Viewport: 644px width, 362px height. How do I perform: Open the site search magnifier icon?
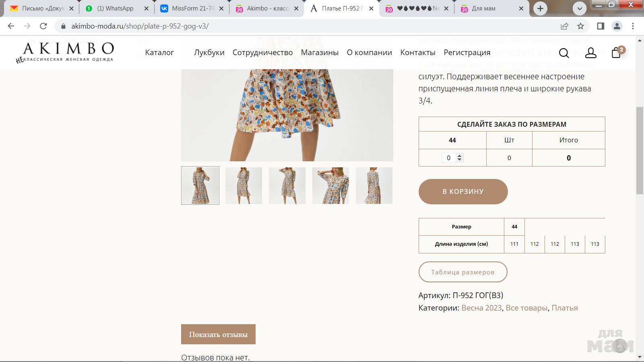[564, 53]
